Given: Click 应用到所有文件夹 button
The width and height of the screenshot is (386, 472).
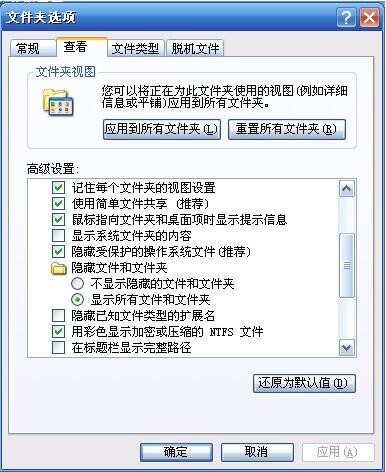Looking at the screenshot, I should pyautogui.click(x=162, y=129).
